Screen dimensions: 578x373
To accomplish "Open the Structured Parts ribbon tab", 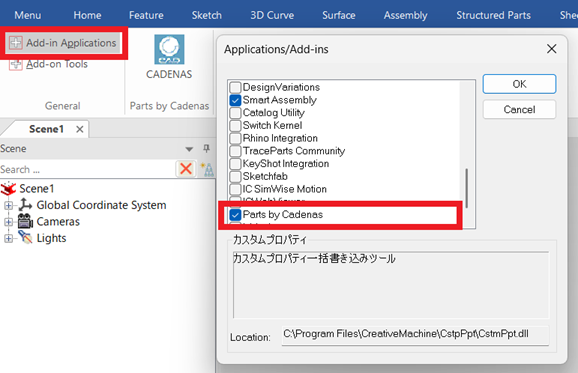I will [494, 15].
